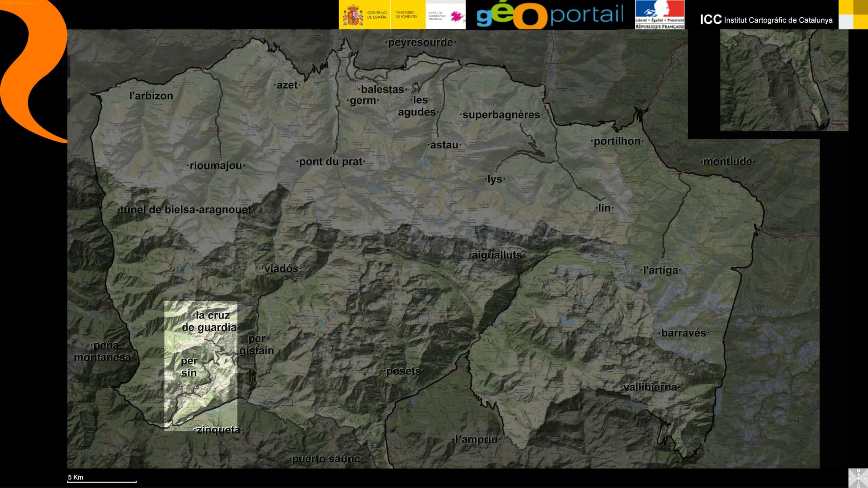Viewport: 868px width, 488px height.
Task: Click the République Française logo
Action: 659,15
